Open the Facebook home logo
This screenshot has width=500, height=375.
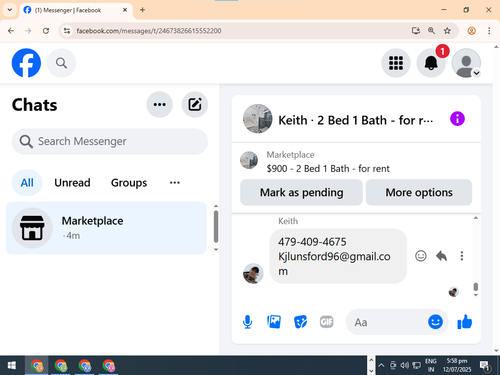pos(26,63)
